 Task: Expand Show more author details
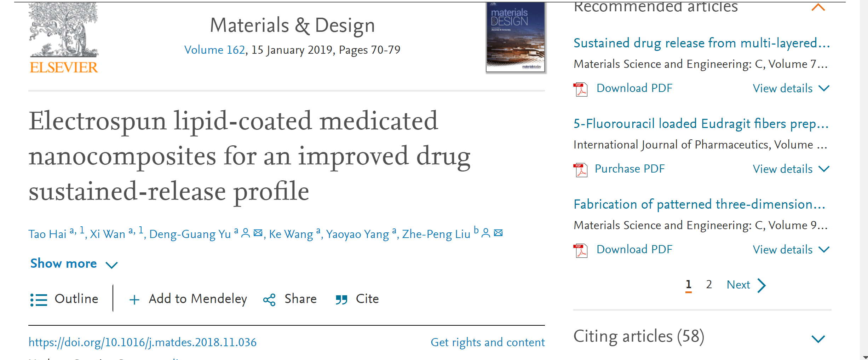(74, 264)
